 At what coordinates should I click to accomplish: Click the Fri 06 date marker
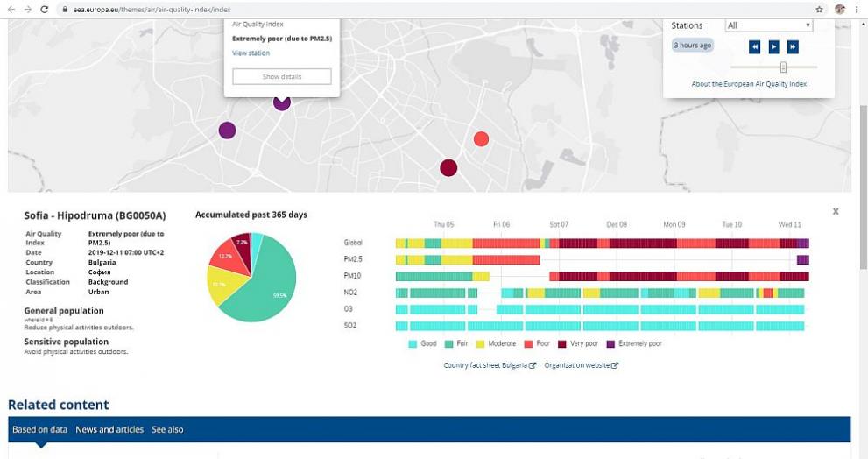click(502, 224)
